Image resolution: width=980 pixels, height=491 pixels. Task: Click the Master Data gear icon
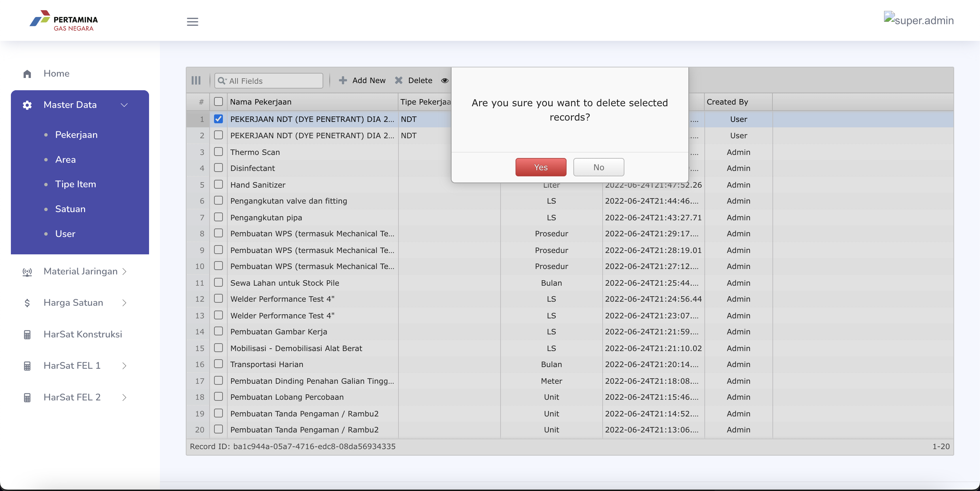click(27, 105)
